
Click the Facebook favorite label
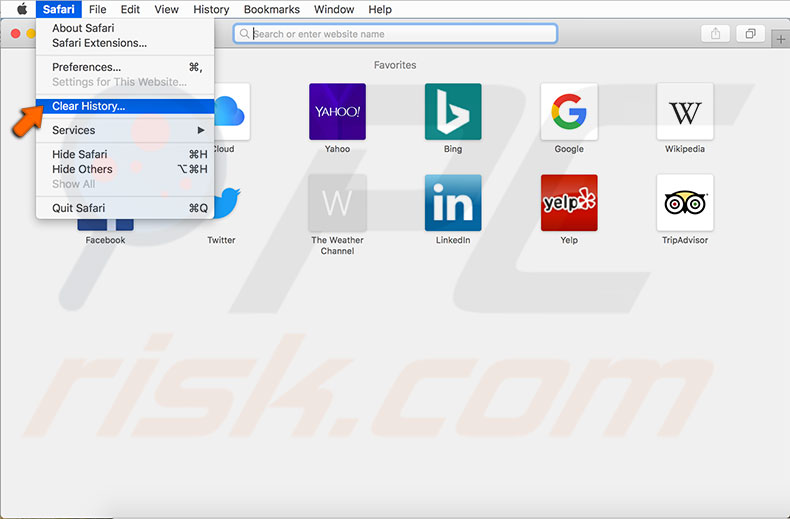tap(105, 240)
